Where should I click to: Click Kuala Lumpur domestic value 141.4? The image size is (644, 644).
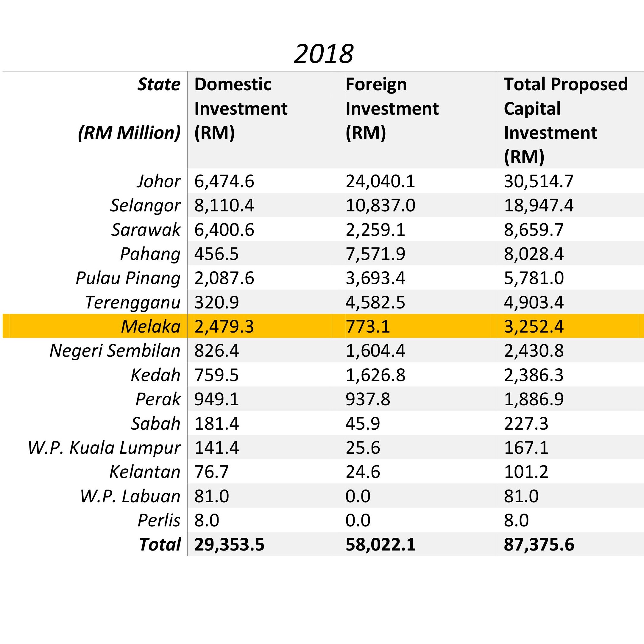(x=217, y=447)
